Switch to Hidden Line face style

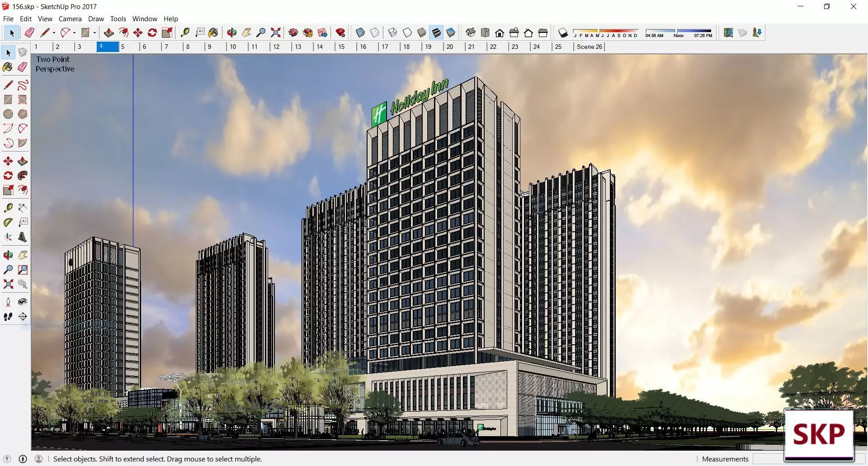click(x=407, y=33)
